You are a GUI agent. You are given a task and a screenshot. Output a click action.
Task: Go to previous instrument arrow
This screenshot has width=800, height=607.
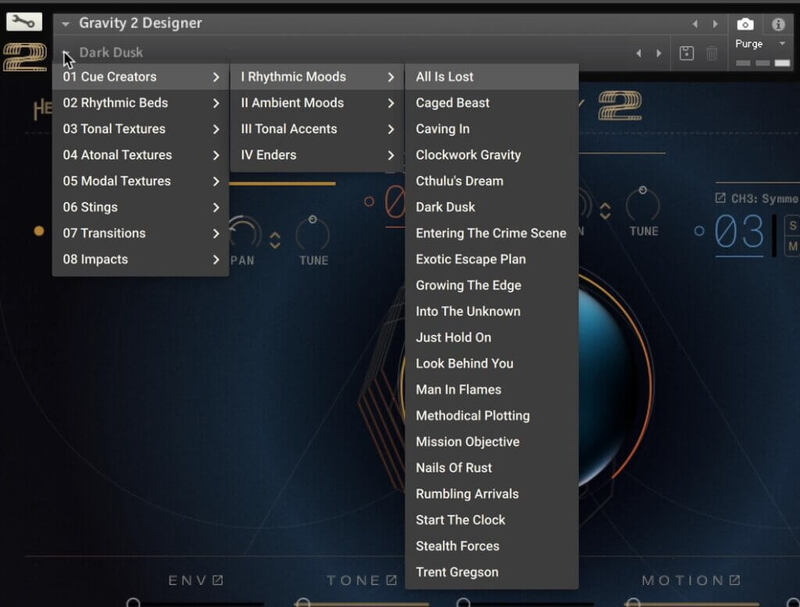695,24
